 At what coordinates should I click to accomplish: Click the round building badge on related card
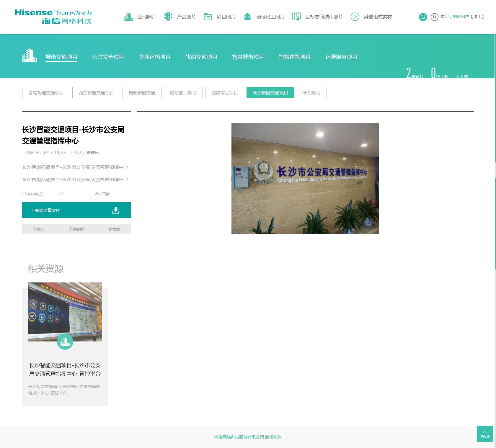coord(65,341)
